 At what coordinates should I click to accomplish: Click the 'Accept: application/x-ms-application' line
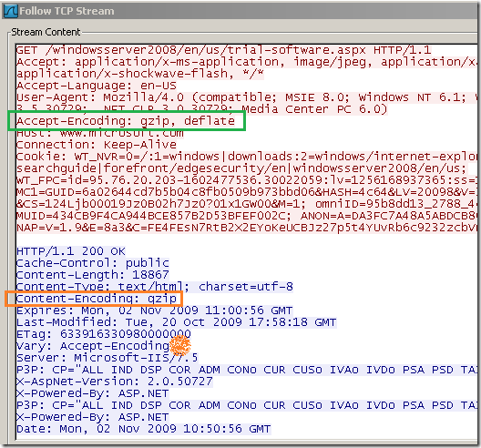click(x=247, y=62)
